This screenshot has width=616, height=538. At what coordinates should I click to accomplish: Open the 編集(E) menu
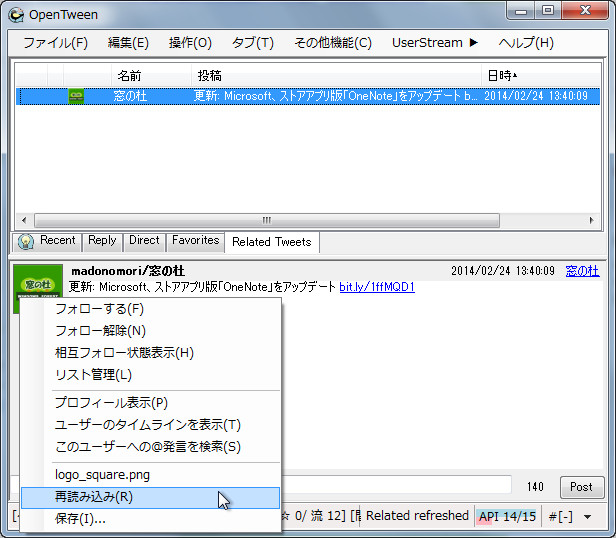click(x=128, y=42)
